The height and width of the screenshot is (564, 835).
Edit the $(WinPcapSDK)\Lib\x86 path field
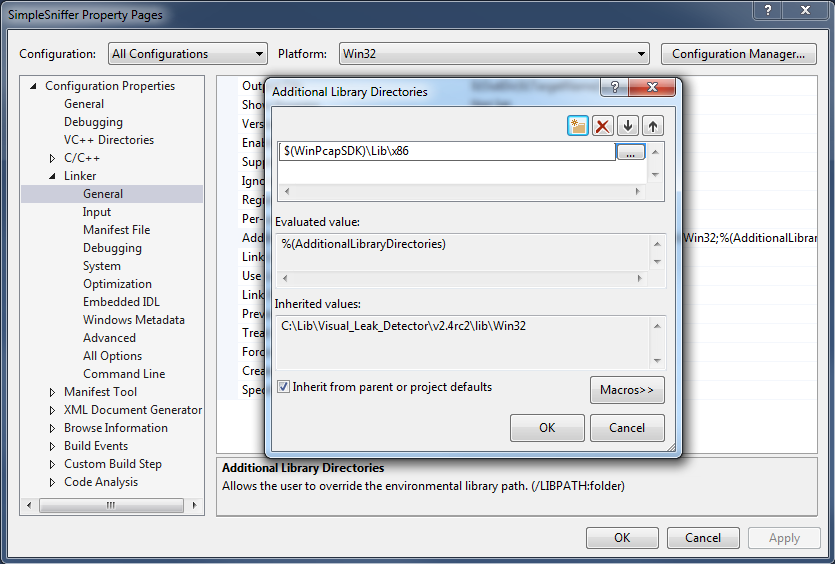tap(447, 151)
